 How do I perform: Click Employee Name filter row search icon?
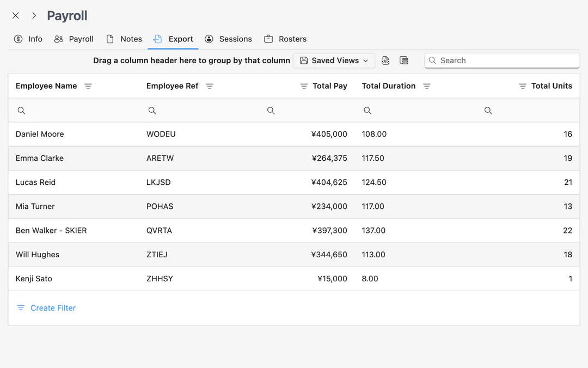point(21,110)
